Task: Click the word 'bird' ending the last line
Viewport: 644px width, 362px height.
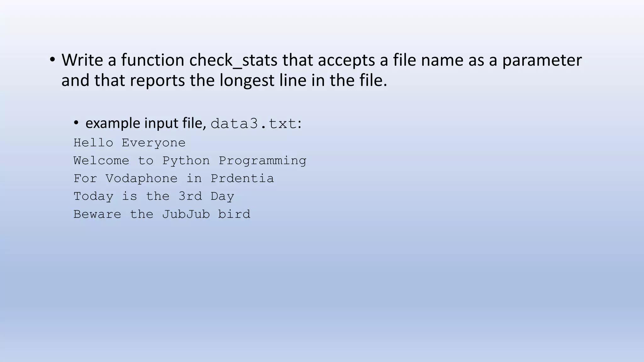Action: (x=234, y=214)
